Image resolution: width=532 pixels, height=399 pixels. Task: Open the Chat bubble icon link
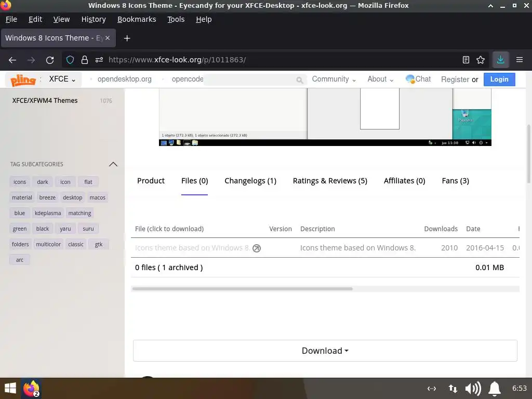(418, 79)
